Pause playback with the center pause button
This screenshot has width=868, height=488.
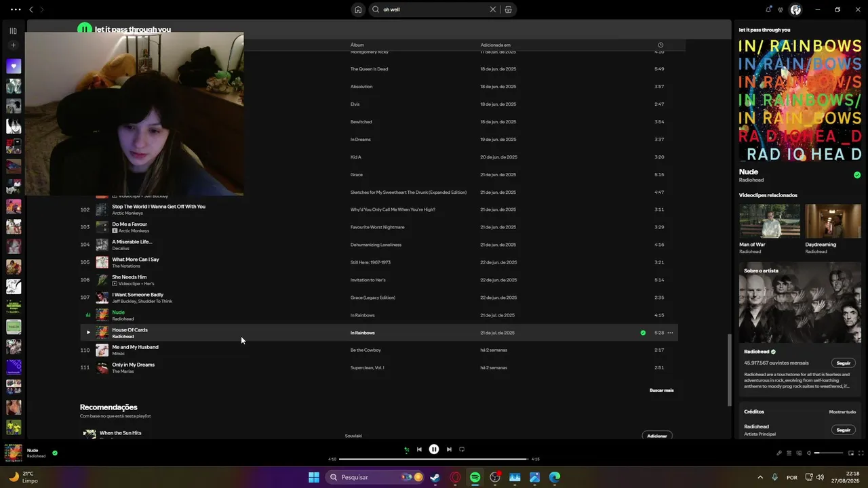pyautogui.click(x=434, y=449)
